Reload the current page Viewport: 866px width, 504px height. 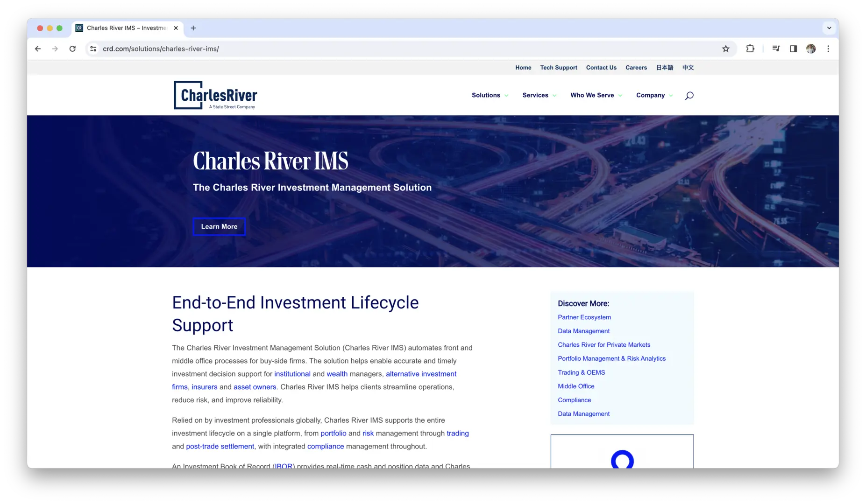(72, 49)
